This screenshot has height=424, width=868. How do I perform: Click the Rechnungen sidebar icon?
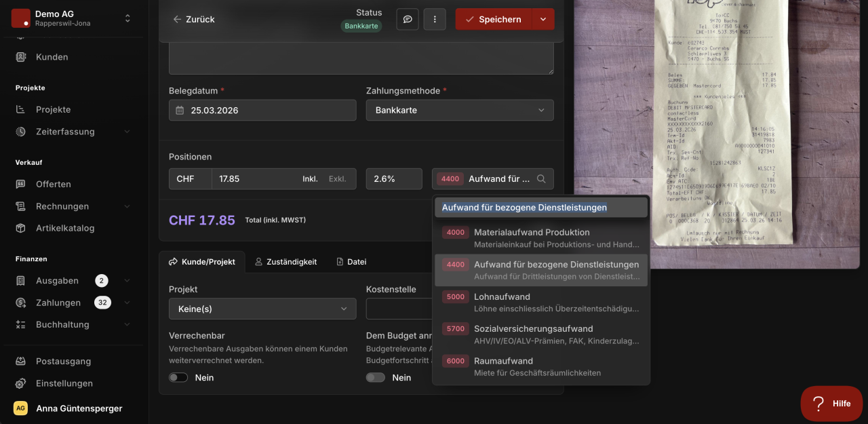[x=21, y=206]
